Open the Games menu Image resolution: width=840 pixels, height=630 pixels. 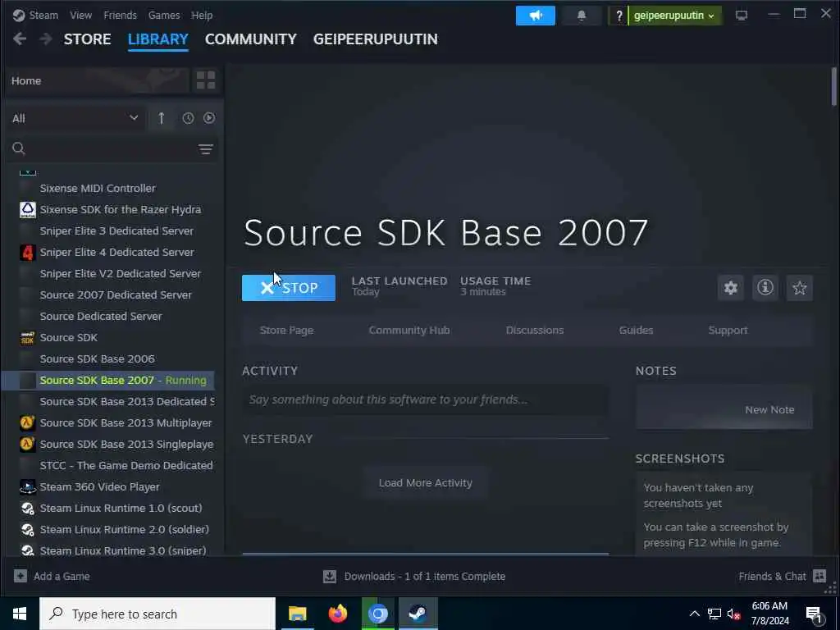tap(164, 15)
